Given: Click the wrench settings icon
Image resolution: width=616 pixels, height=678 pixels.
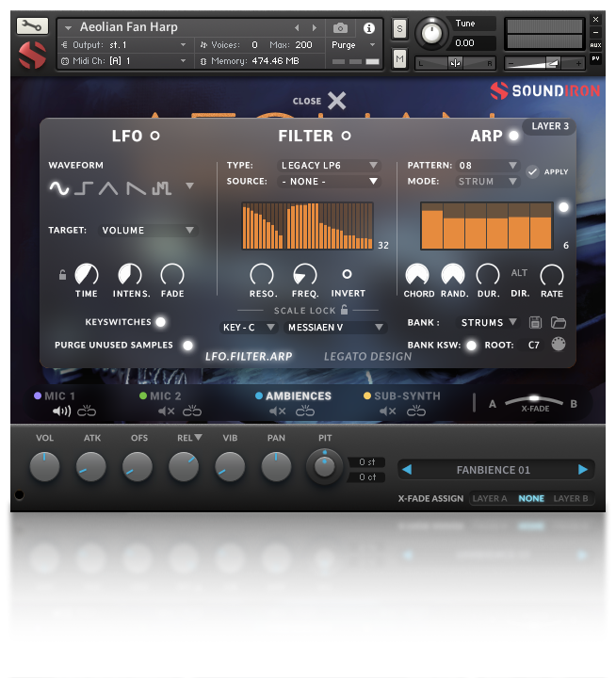Looking at the screenshot, I should (31, 25).
